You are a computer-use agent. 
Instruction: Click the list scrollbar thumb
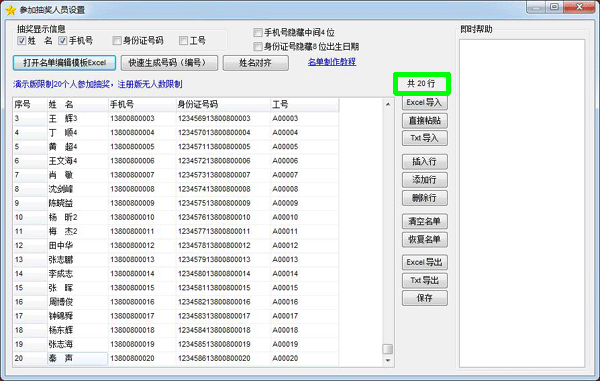pyautogui.click(x=388, y=349)
